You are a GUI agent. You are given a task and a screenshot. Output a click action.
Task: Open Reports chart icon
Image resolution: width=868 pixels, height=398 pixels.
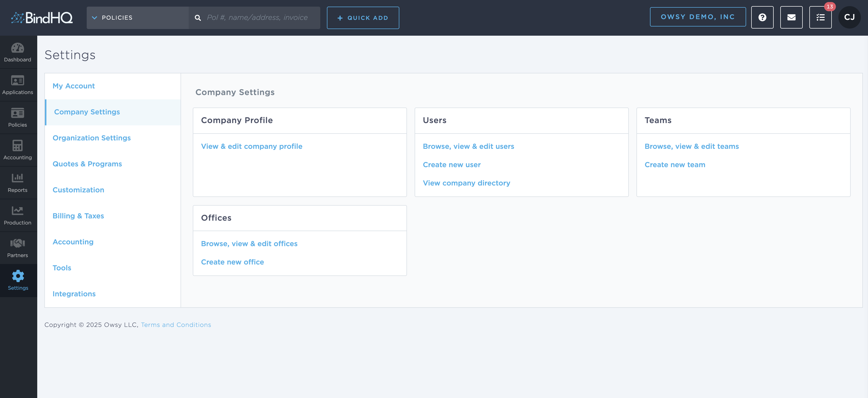pos(18,178)
